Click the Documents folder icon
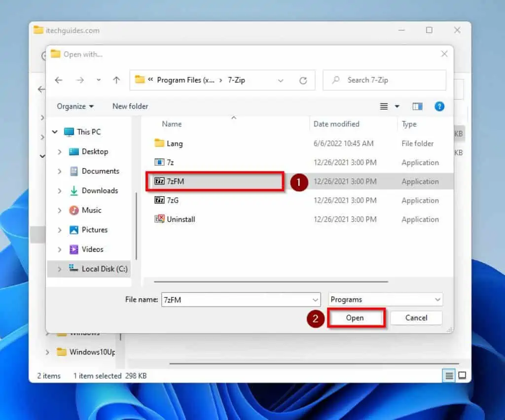Screen dimensions: 505x420 (x=74, y=171)
